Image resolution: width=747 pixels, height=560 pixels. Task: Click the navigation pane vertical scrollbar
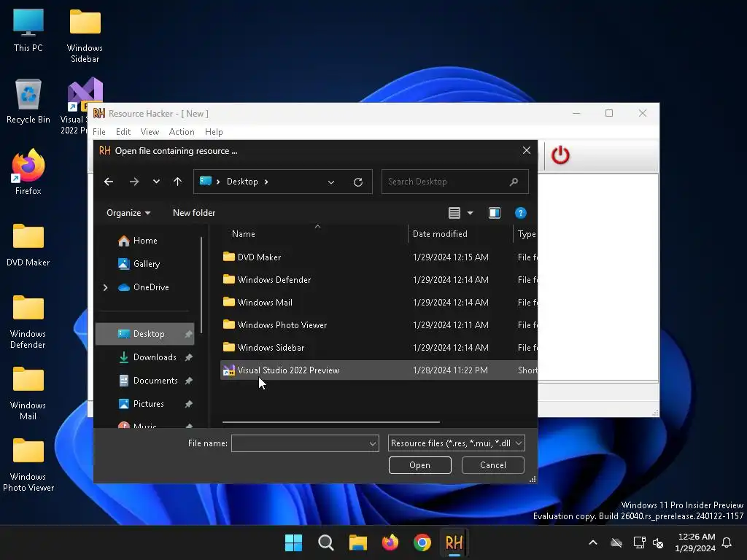(201, 285)
